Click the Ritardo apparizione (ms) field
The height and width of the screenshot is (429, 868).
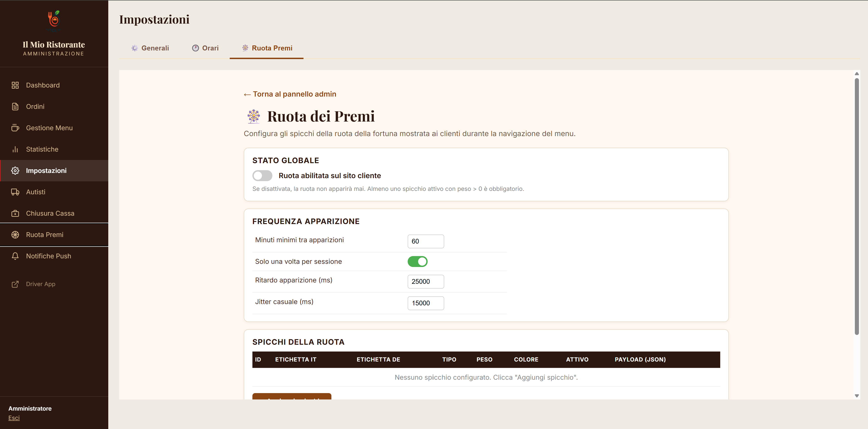[426, 282]
